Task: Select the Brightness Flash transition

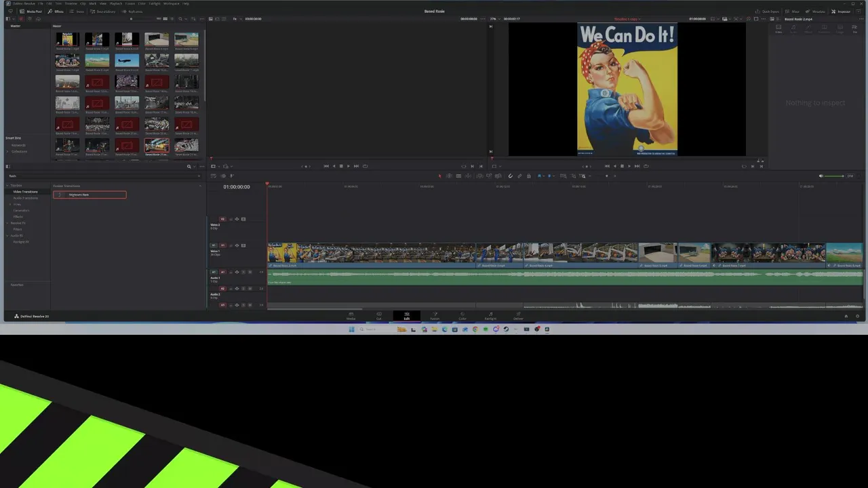Action: [90, 195]
